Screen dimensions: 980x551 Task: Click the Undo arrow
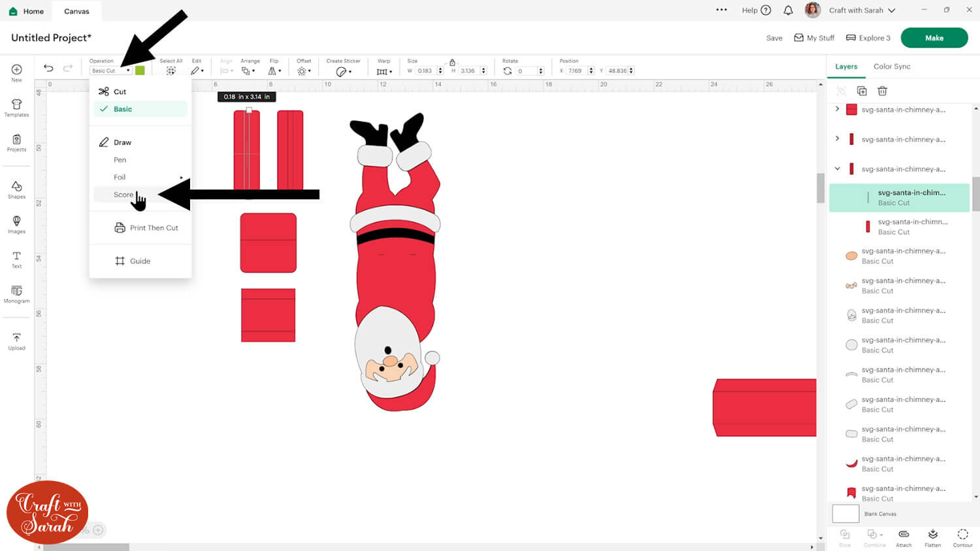point(48,68)
